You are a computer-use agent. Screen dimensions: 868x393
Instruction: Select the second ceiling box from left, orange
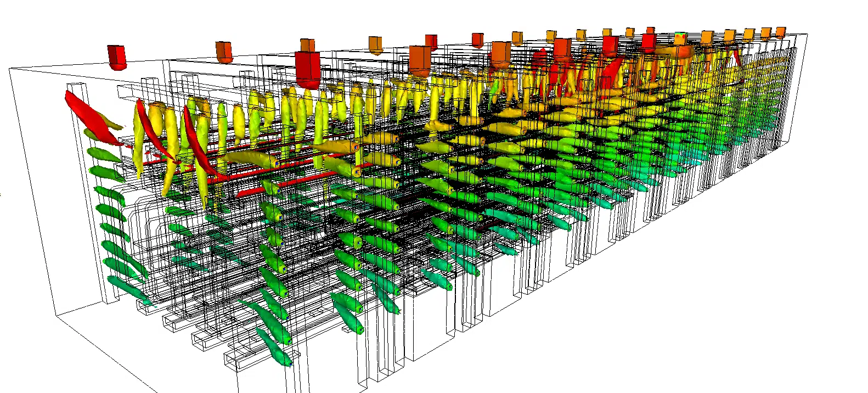(x=224, y=52)
